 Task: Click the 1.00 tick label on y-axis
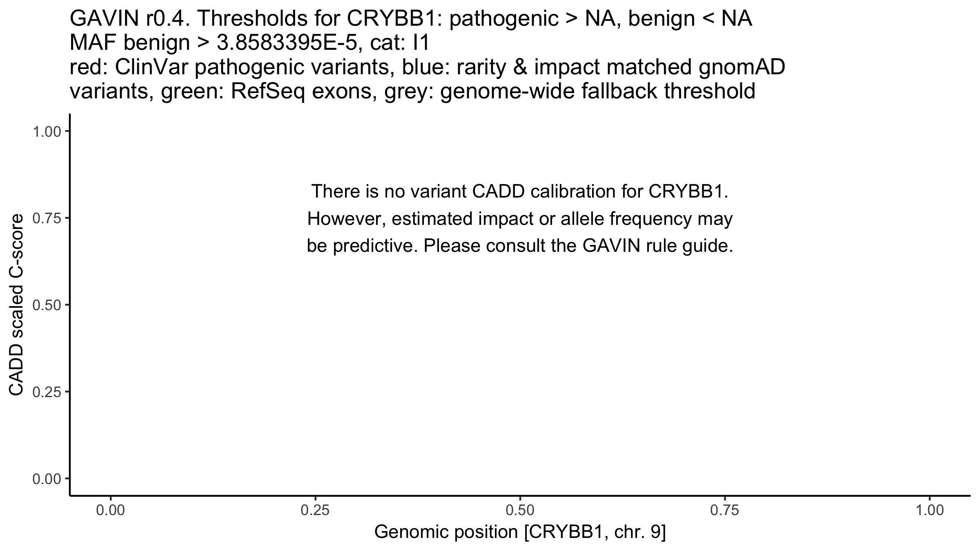(x=46, y=132)
